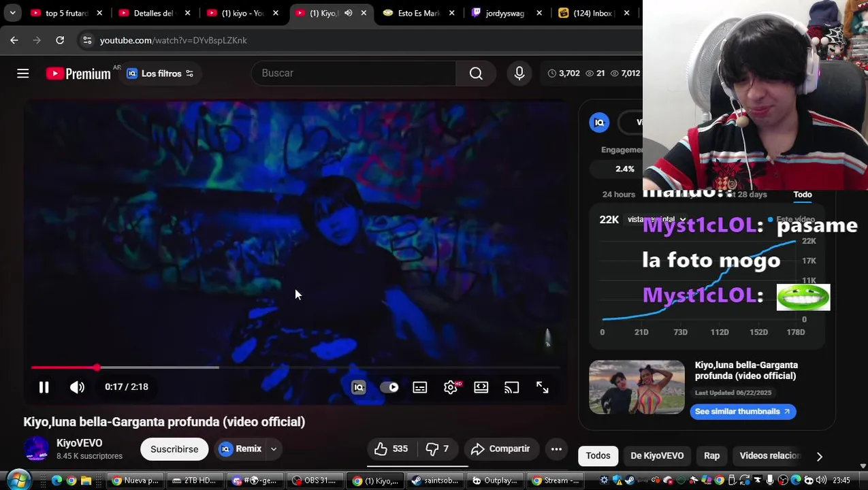Click Compartir share button
Viewport: 868px width, 490px height.
click(500, 449)
